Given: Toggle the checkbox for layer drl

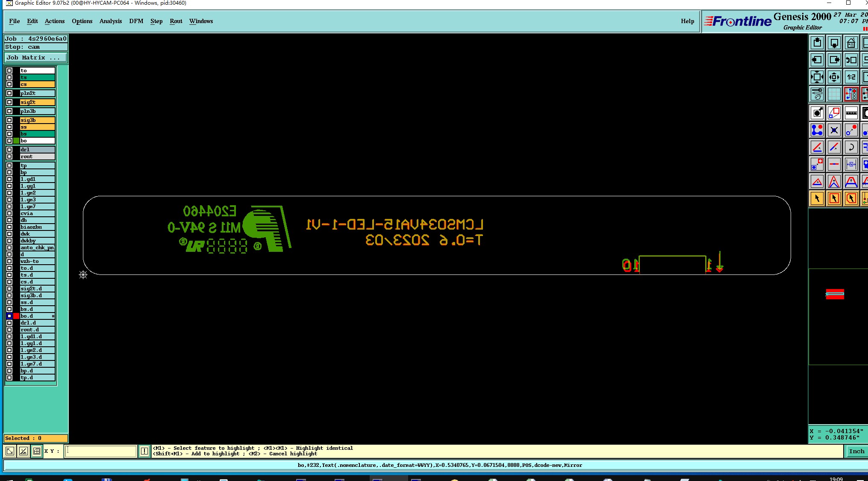Looking at the screenshot, I should coord(9,150).
